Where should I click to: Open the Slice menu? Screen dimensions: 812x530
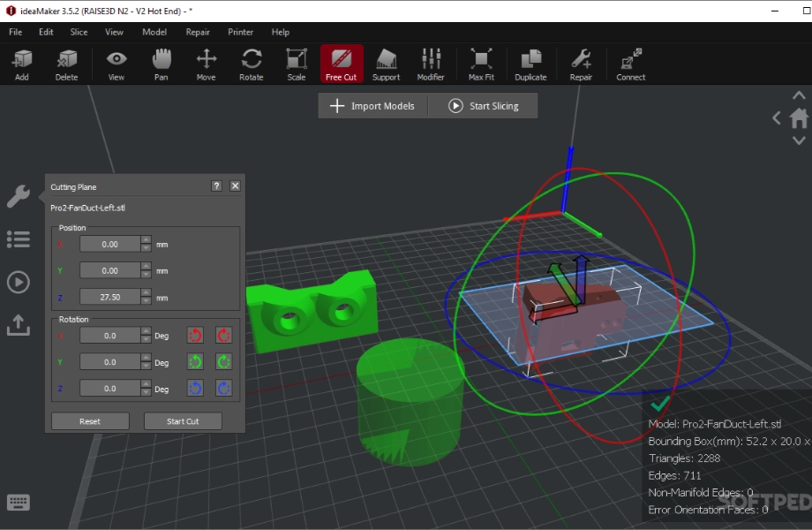(x=79, y=32)
